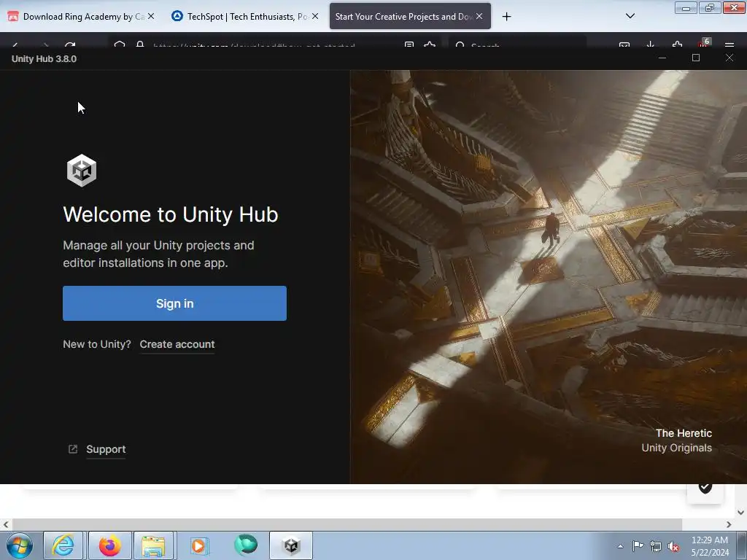
Task: Click the browser horizontal scrollbar thumb
Action: click(x=347, y=524)
